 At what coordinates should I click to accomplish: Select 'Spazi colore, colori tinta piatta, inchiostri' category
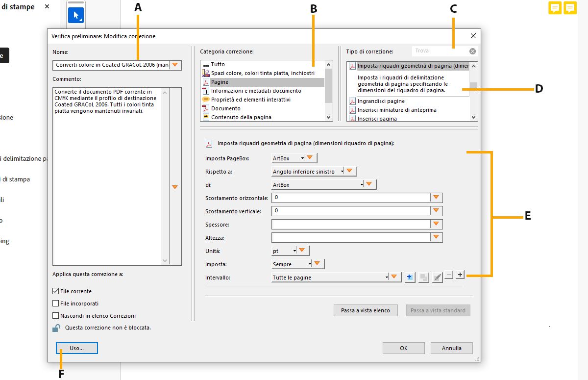click(x=263, y=73)
